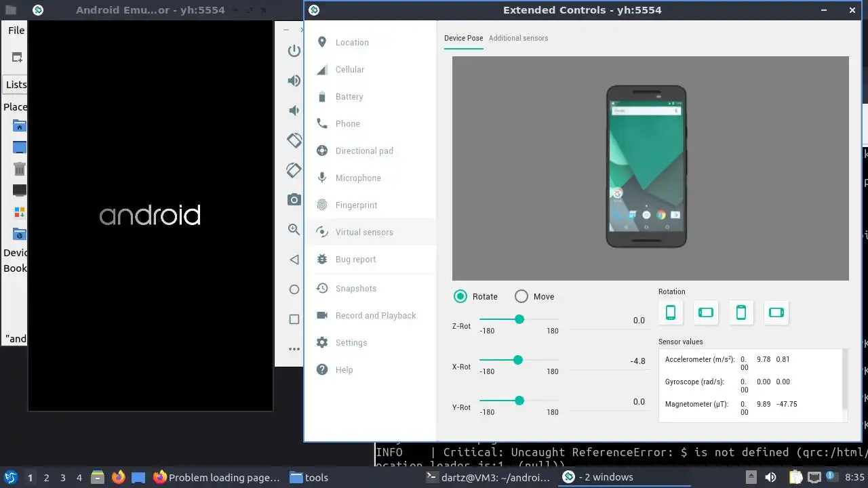
Task: Click the emulator volume down icon
Action: pos(294,110)
